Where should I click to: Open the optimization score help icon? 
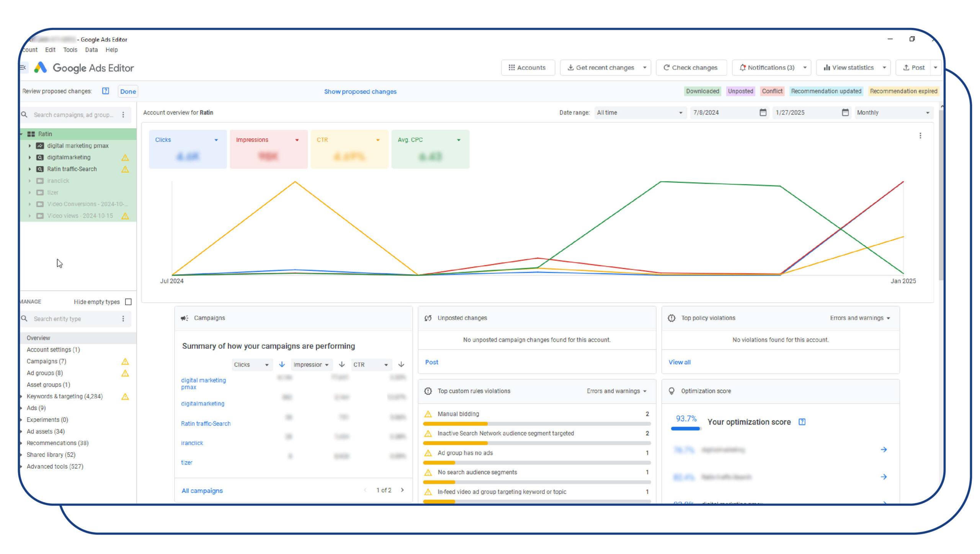tap(802, 422)
